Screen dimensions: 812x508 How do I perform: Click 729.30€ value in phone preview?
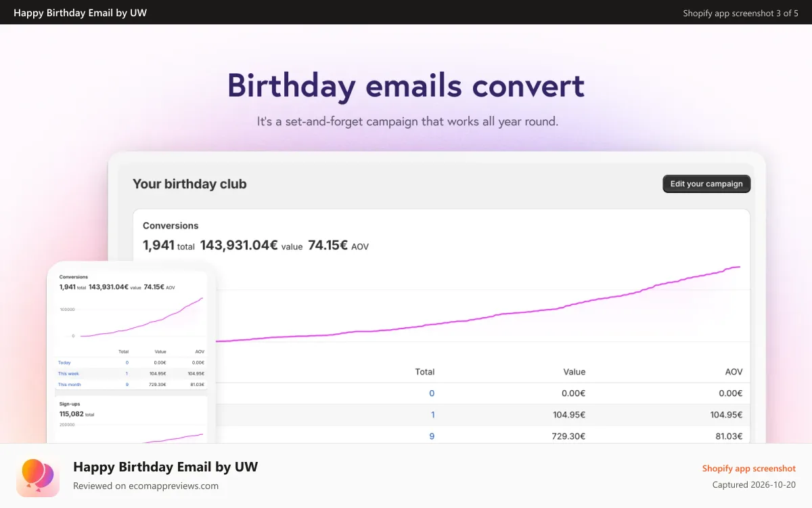(157, 385)
